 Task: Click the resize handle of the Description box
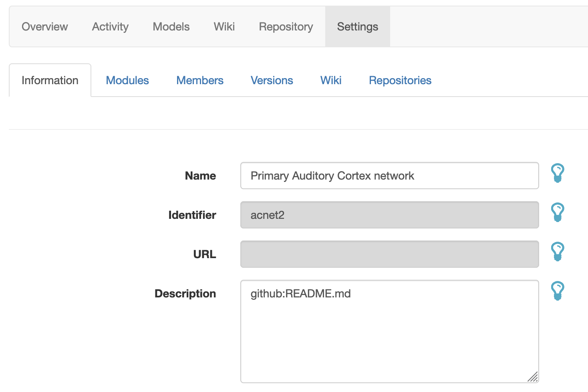point(533,377)
